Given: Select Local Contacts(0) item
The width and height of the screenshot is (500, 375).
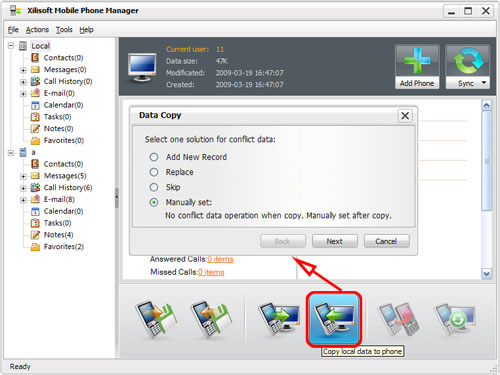Looking at the screenshot, I should pyautogui.click(x=57, y=58).
